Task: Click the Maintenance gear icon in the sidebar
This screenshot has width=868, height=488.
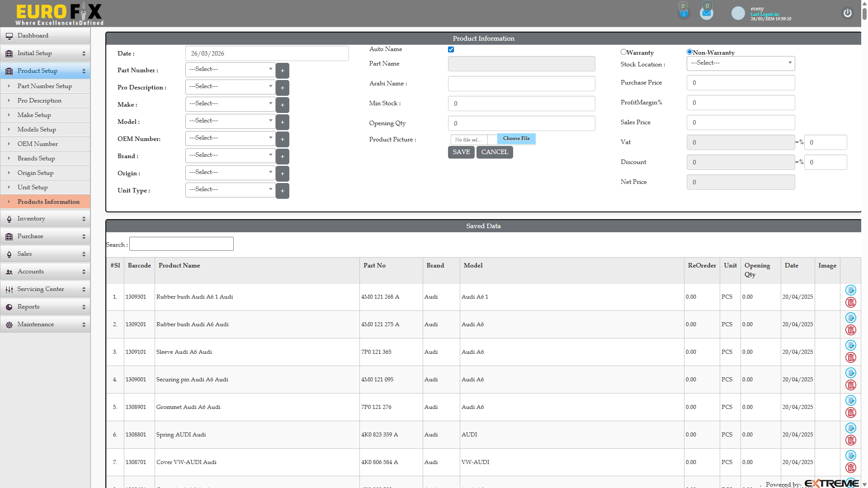Action: point(9,324)
